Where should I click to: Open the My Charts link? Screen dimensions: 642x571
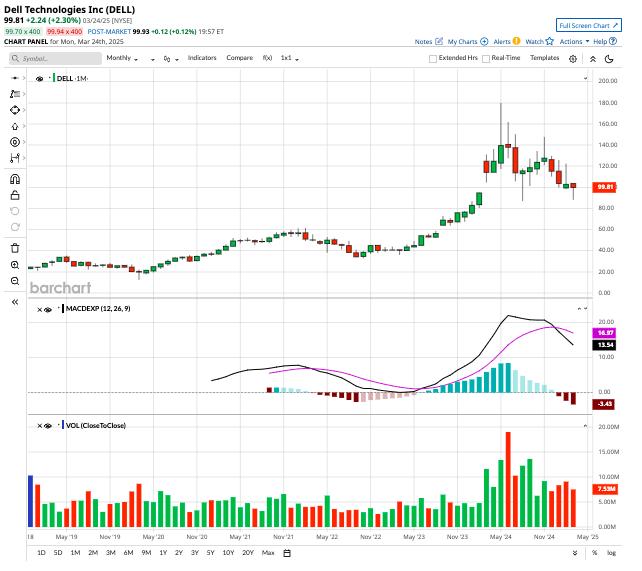point(462,41)
